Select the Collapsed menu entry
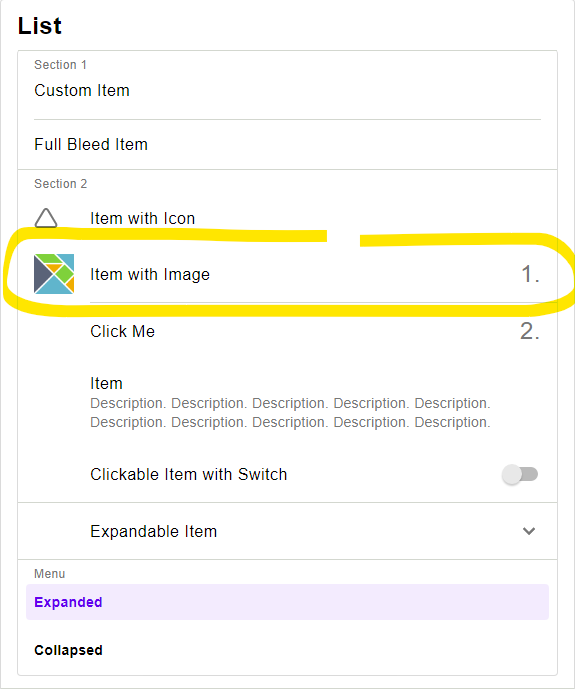 tap(287, 650)
